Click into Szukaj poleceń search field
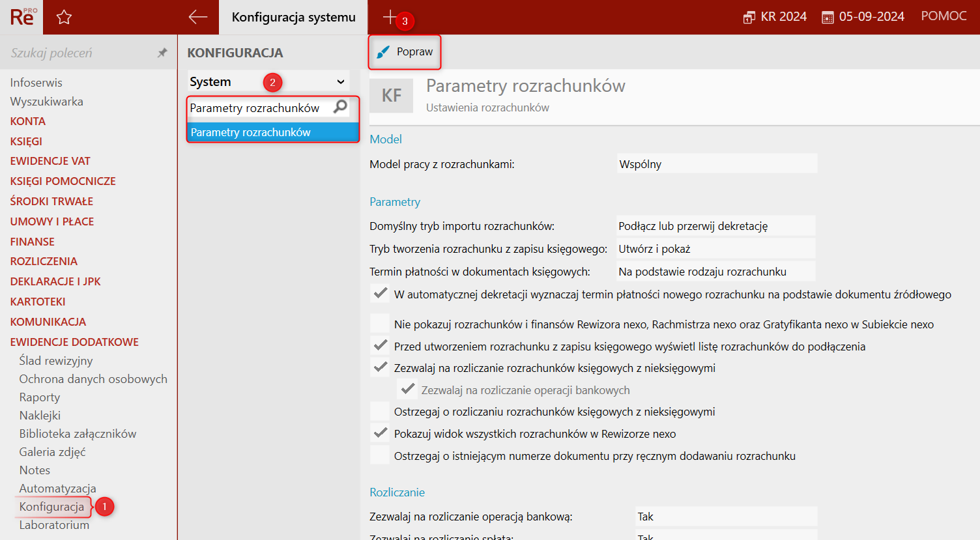Viewport: 980px width, 540px height. click(78, 53)
